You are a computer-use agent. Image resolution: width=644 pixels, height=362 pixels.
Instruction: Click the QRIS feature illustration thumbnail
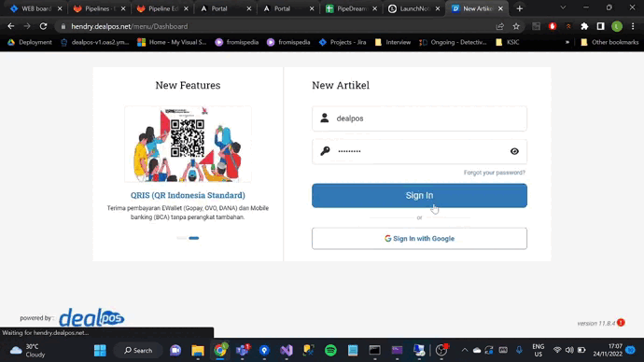pos(189,144)
